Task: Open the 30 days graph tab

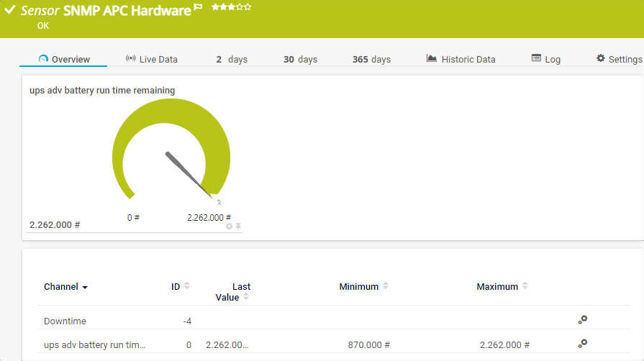Action: [300, 59]
